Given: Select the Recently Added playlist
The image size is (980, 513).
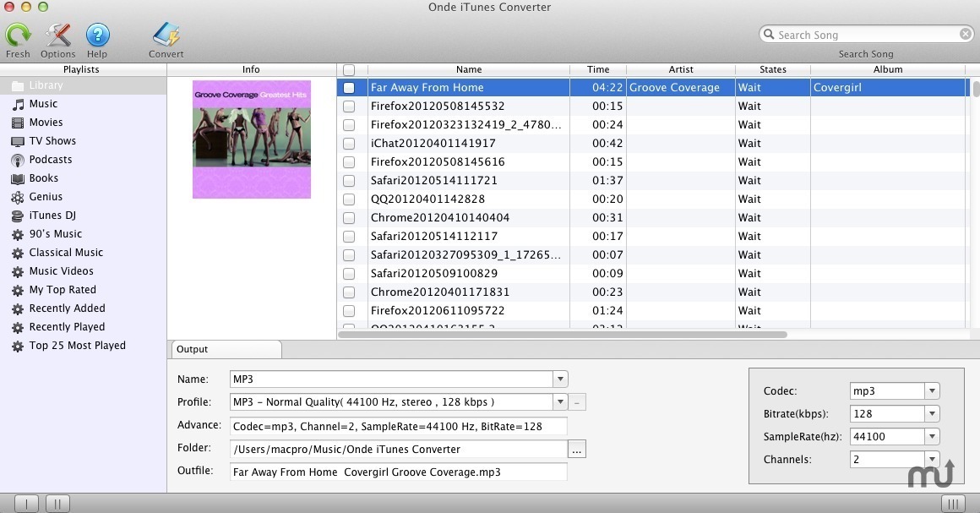Looking at the screenshot, I should [67, 308].
